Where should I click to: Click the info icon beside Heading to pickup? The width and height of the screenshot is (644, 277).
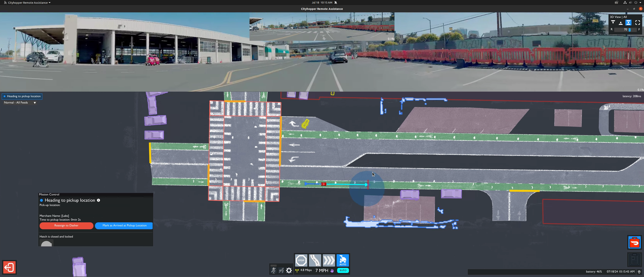click(x=98, y=200)
